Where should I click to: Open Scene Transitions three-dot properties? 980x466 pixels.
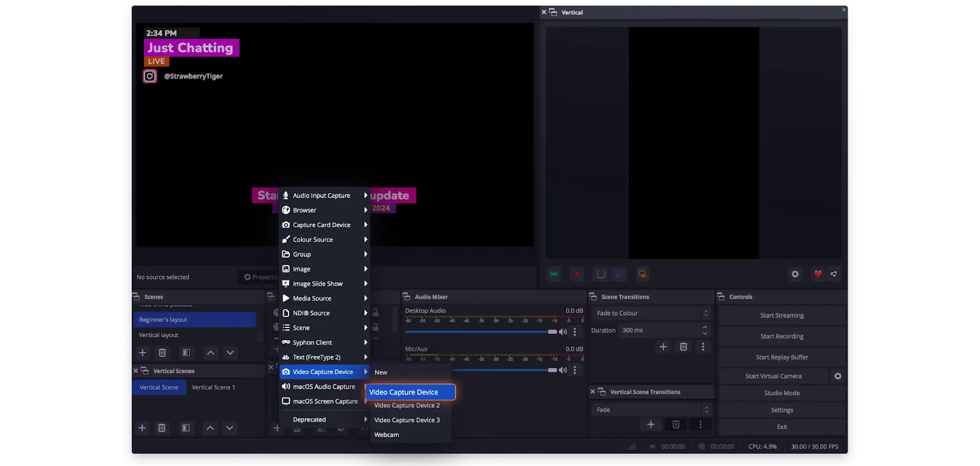pos(703,347)
